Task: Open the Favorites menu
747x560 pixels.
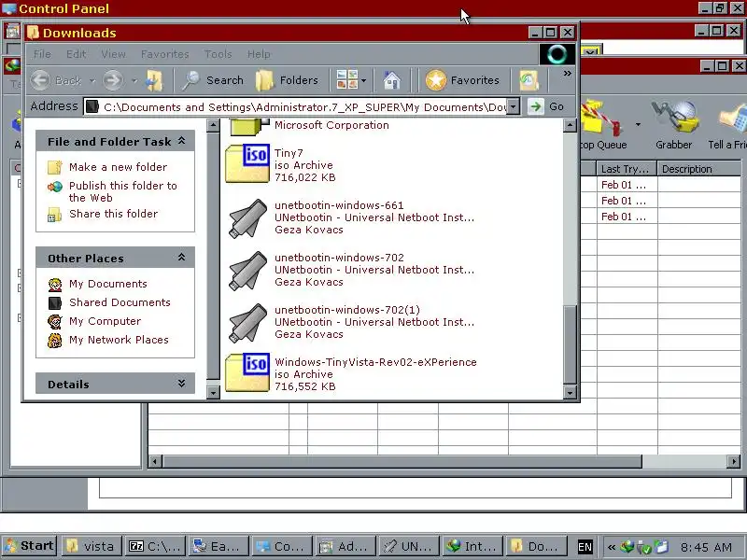Action: pos(165,54)
